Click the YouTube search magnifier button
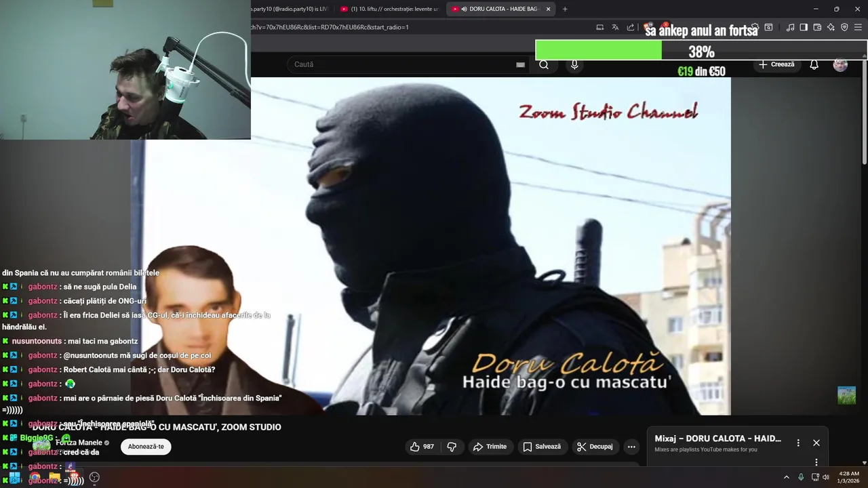Screen dimensions: 868x488 (544, 64)
